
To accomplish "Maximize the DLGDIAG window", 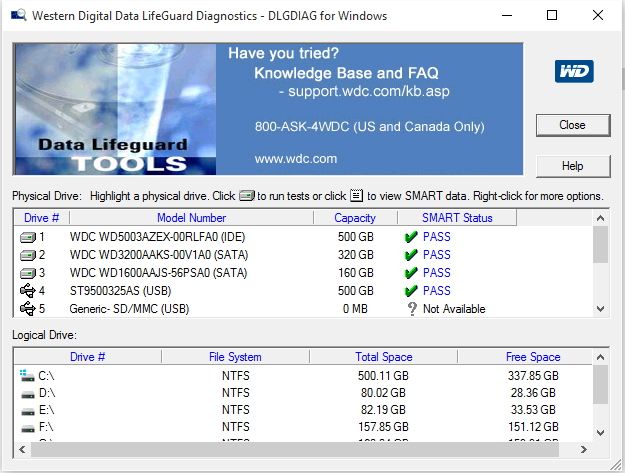I will pos(552,15).
